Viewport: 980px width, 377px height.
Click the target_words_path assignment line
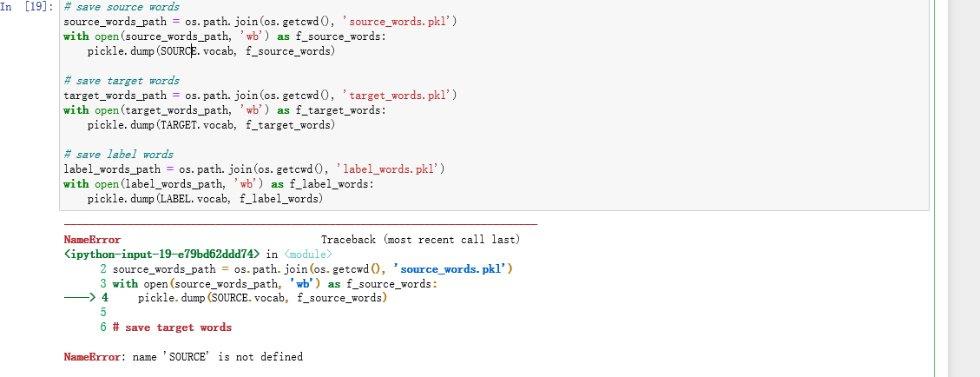point(260,96)
